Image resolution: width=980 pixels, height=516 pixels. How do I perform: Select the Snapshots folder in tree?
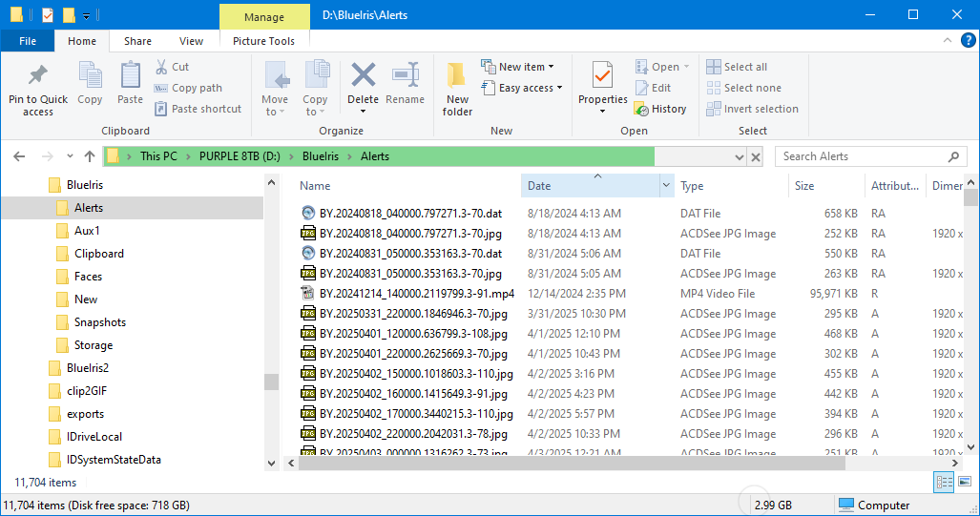tap(100, 322)
